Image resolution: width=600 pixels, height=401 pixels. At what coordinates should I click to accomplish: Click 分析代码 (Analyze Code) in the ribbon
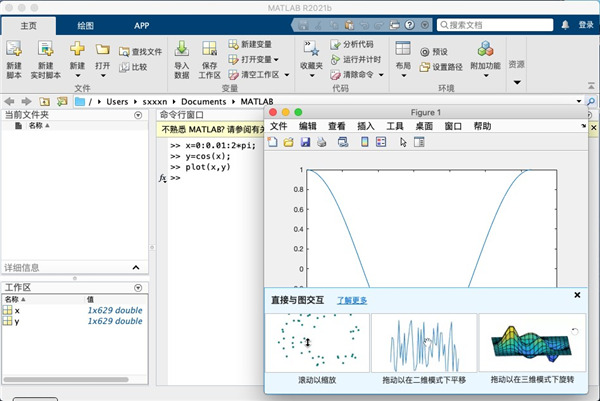tap(352, 44)
